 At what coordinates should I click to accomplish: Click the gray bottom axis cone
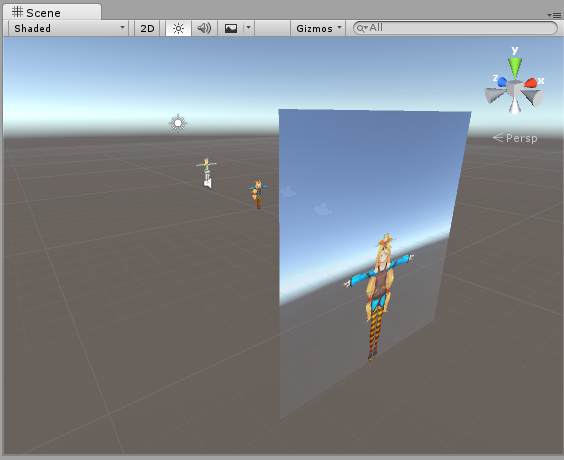pos(515,106)
